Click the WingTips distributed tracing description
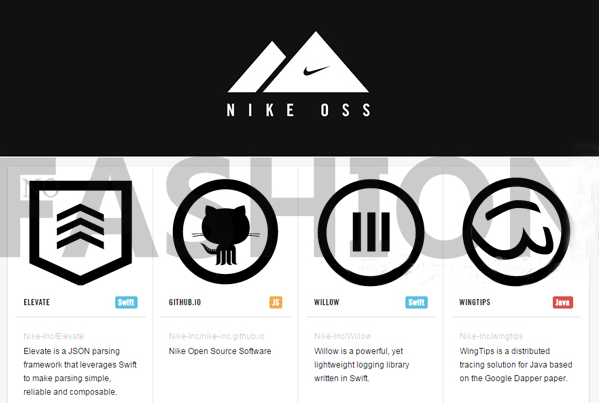 tap(516, 364)
